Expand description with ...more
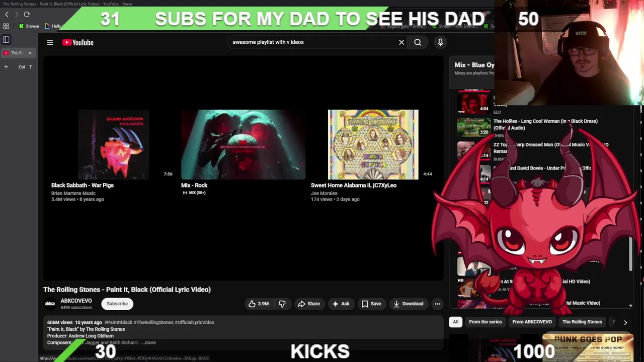 pyautogui.click(x=149, y=342)
